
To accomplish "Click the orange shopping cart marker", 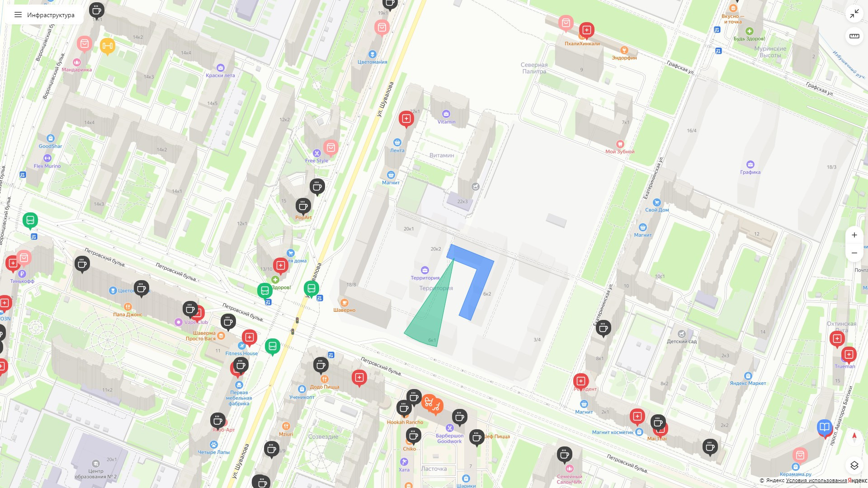I will point(432,403).
